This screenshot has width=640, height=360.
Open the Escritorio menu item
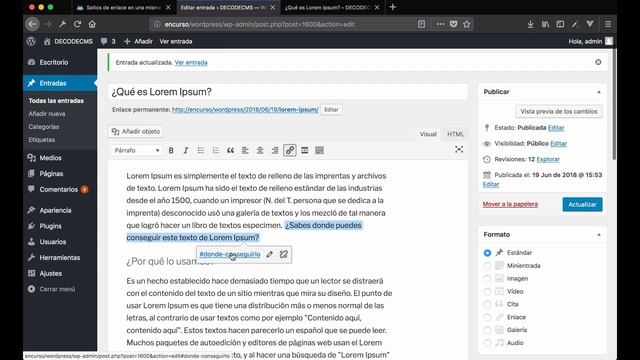tap(60, 62)
